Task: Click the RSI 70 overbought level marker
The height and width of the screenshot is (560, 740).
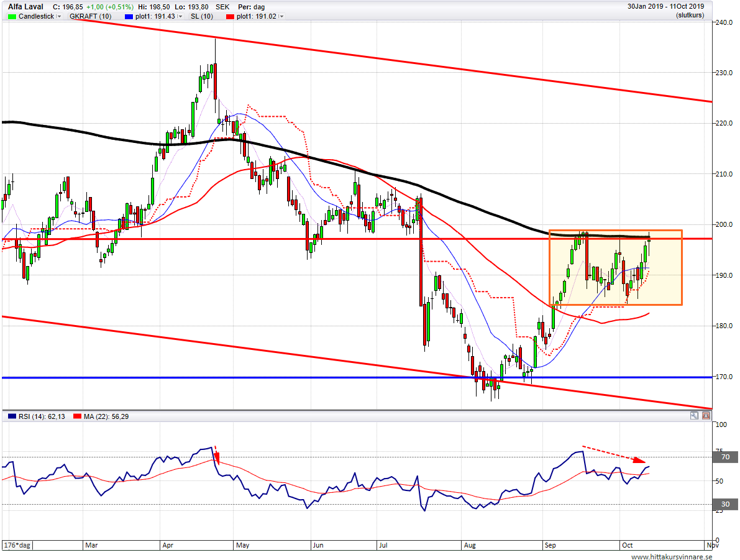Action: (x=725, y=457)
